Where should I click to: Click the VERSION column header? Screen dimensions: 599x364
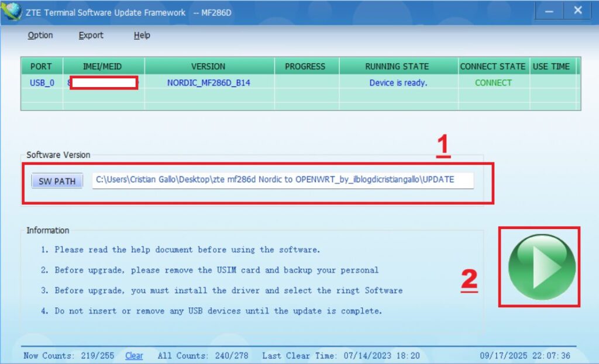pyautogui.click(x=208, y=67)
